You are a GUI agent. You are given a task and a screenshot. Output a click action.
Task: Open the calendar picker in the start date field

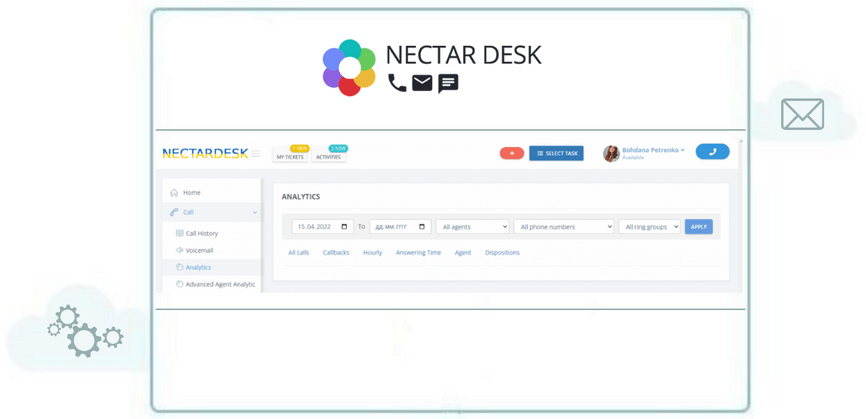[344, 227]
